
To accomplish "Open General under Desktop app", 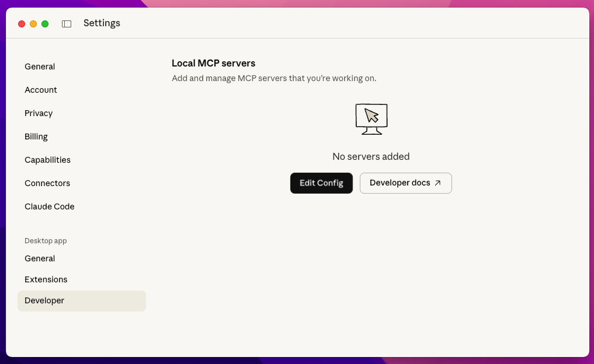I will pos(40,259).
